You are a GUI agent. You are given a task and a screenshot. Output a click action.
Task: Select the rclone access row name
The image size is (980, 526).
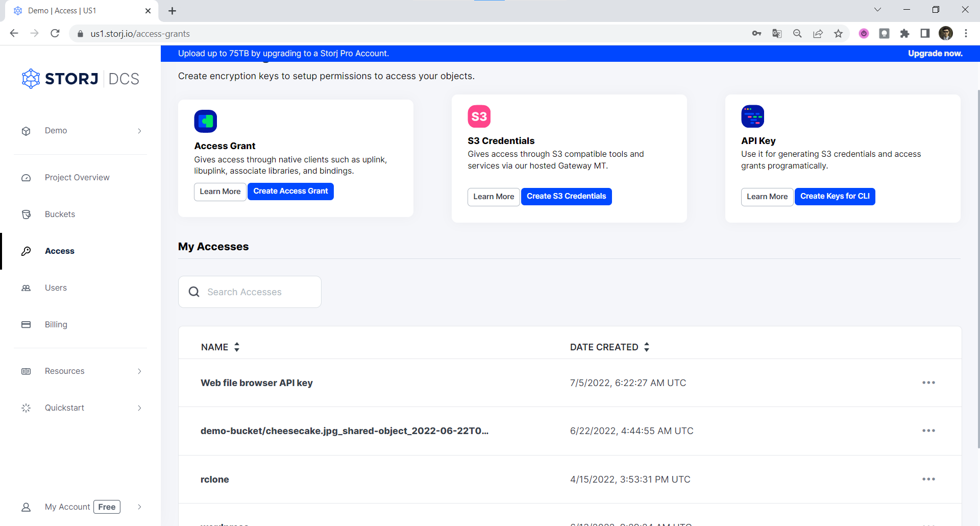pos(215,480)
